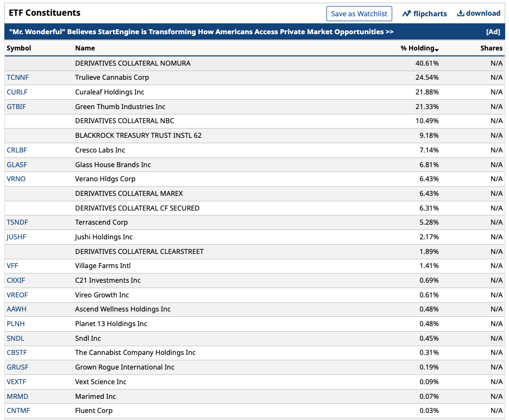Open MRMD symbol link

click(x=17, y=397)
